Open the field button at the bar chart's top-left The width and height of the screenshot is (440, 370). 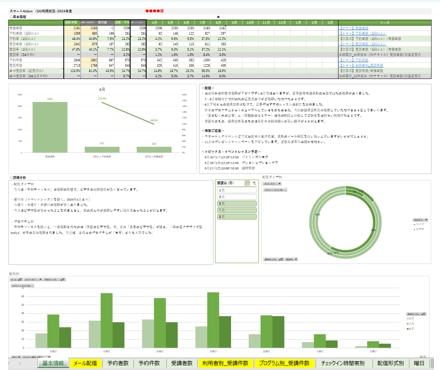tap(16, 280)
